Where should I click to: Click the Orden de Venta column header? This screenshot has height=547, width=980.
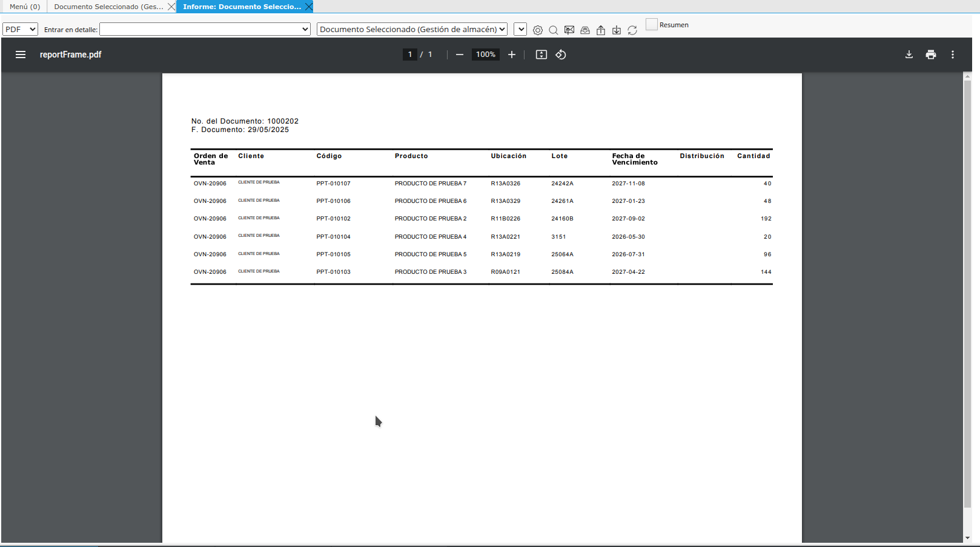[x=211, y=159]
